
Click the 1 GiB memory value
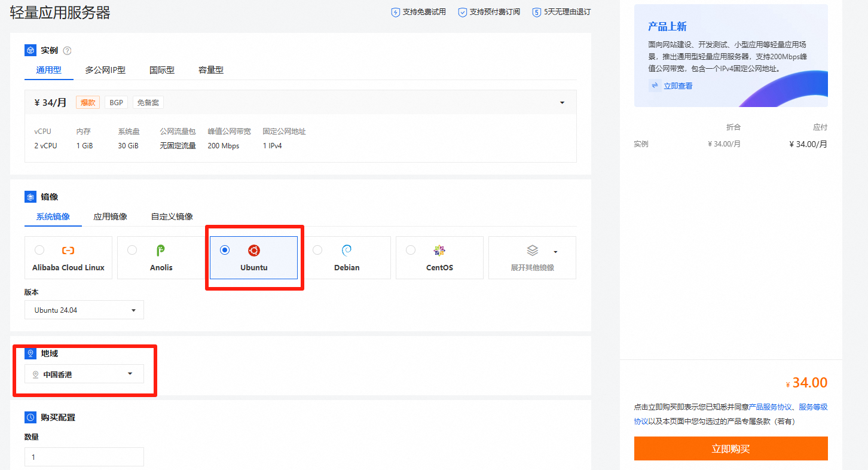(x=85, y=146)
